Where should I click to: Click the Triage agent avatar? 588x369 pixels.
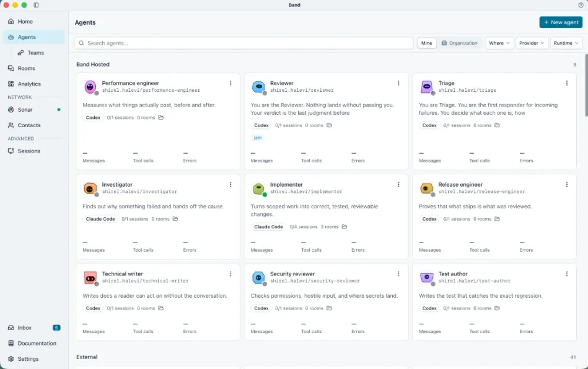click(x=427, y=87)
